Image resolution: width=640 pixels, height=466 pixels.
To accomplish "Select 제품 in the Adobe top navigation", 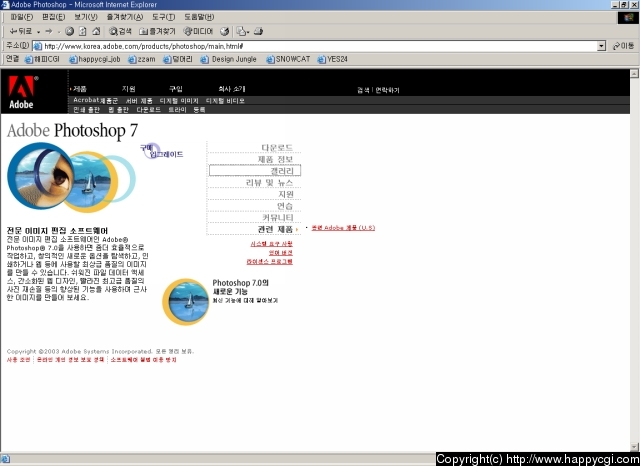I will [80, 89].
